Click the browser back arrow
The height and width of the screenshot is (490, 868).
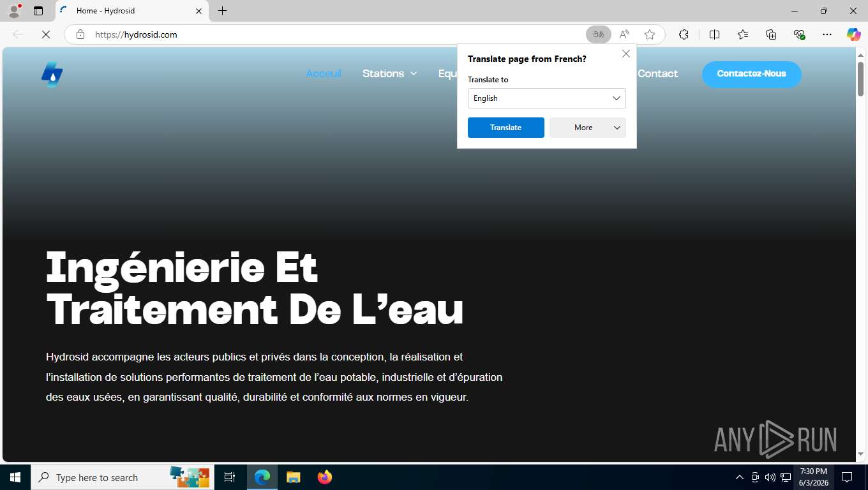pos(18,34)
